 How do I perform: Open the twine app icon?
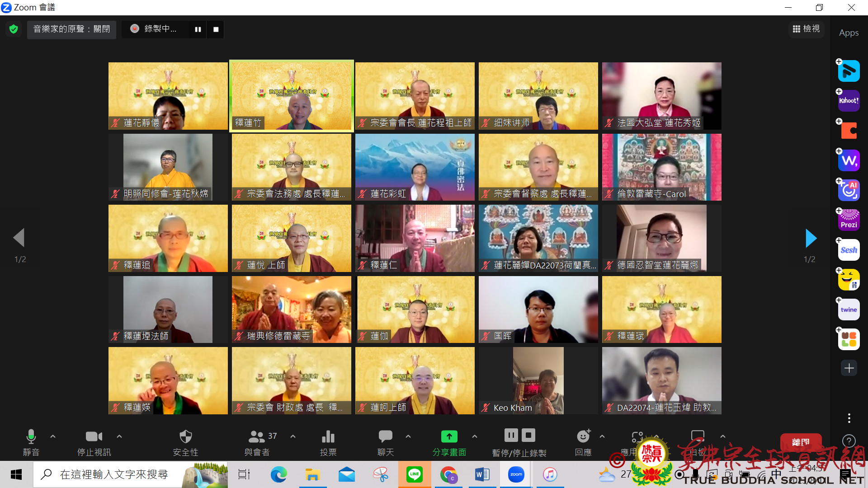point(849,310)
